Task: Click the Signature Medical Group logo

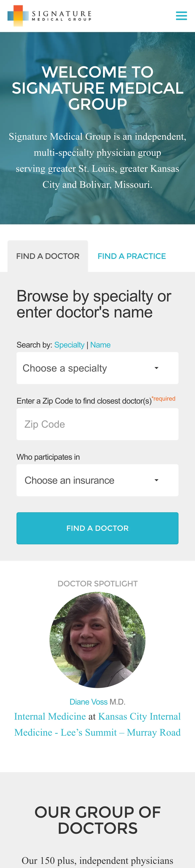Action: click(49, 16)
